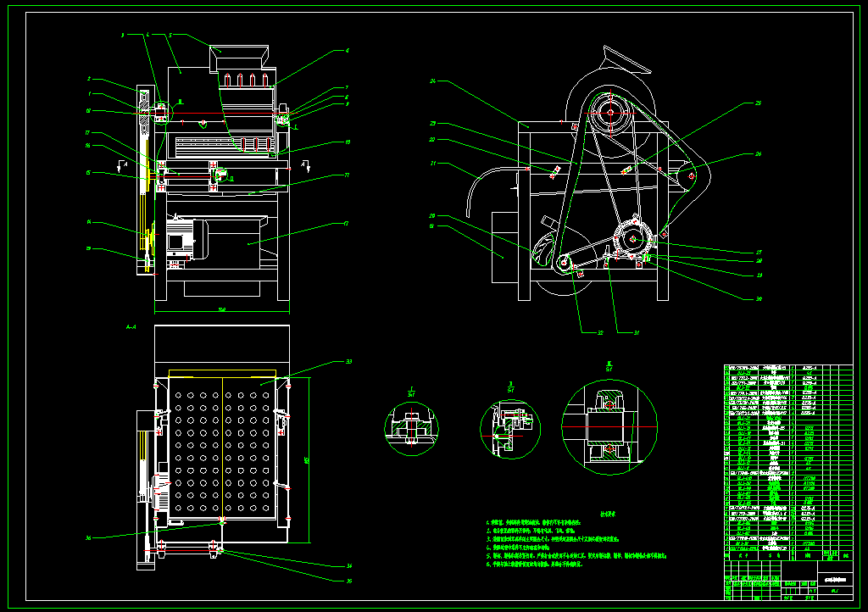Select the A-A view vertical dimension text

pos(306,459)
